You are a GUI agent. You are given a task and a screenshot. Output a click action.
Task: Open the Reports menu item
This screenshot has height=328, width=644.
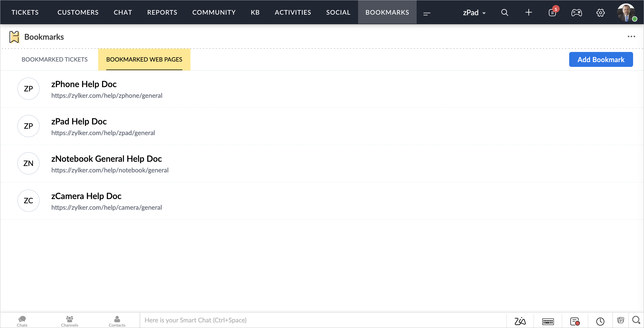coord(162,13)
